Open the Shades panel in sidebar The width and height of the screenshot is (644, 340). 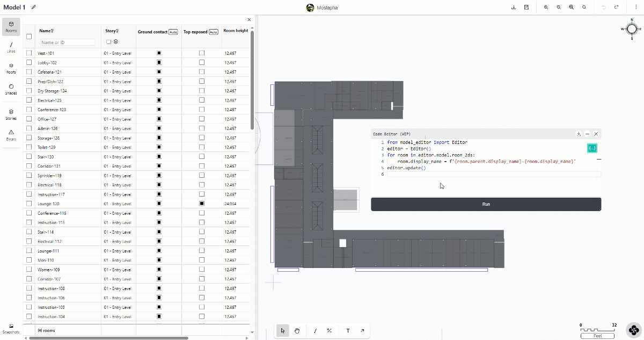pos(11,89)
